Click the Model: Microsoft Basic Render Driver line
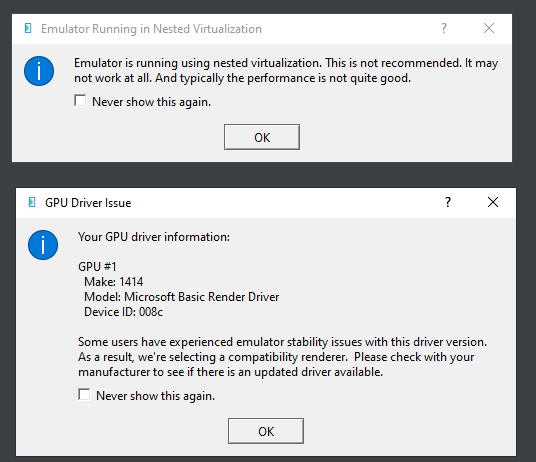The image size is (536, 462). pyautogui.click(x=182, y=297)
